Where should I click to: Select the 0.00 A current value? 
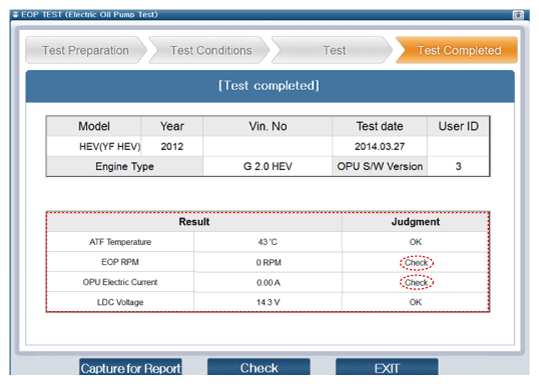click(268, 283)
